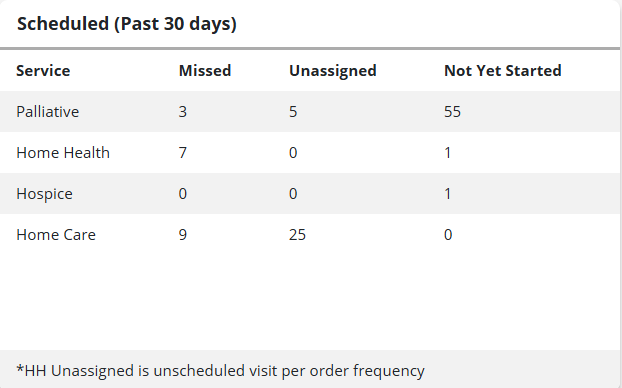Select the Home Health service label
This screenshot has height=388, width=622.
pyautogui.click(x=63, y=153)
